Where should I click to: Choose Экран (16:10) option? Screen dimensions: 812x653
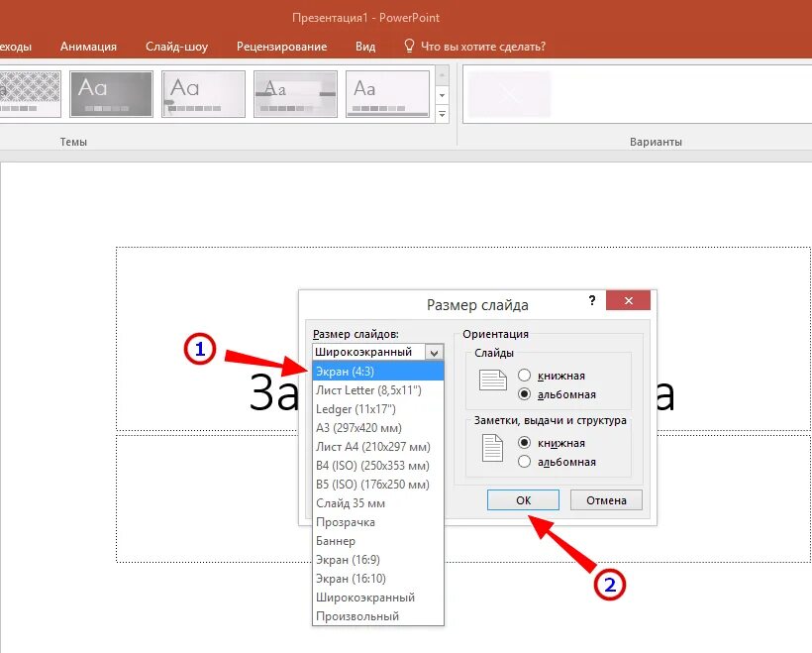[378, 579]
